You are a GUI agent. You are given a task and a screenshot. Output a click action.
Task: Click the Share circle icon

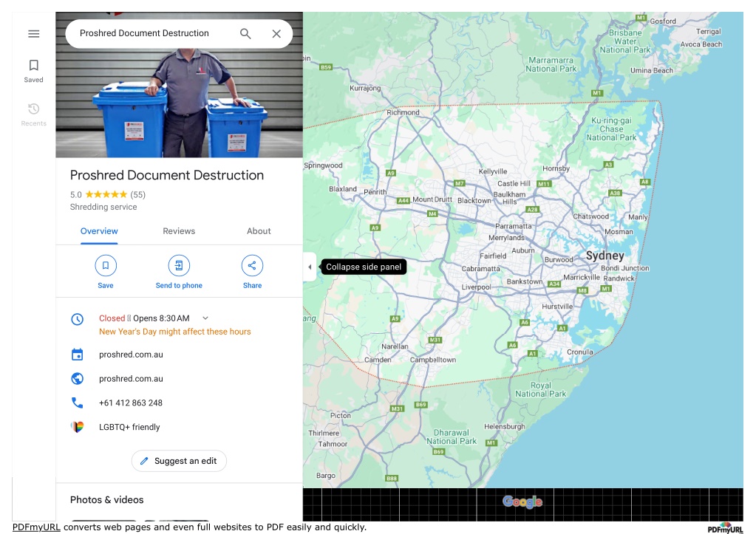pos(252,266)
